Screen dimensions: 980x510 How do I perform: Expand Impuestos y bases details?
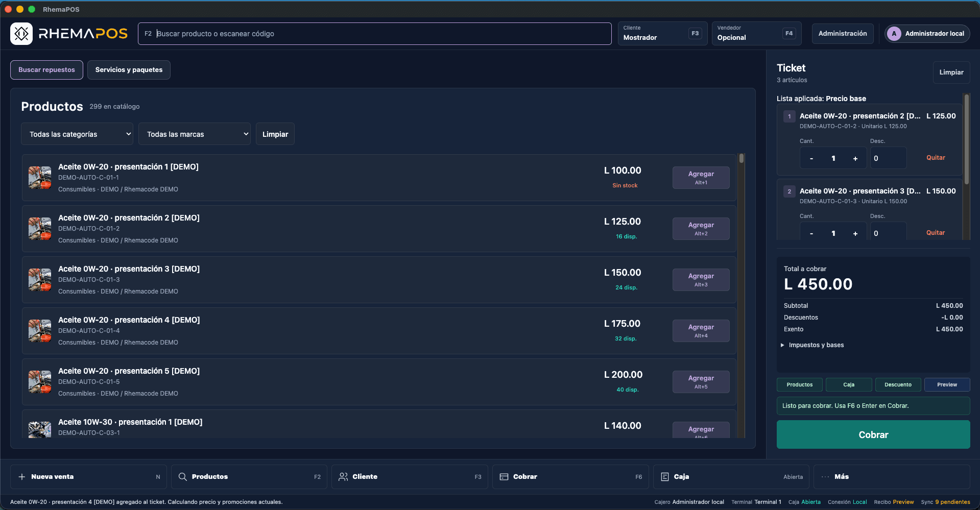click(812, 345)
